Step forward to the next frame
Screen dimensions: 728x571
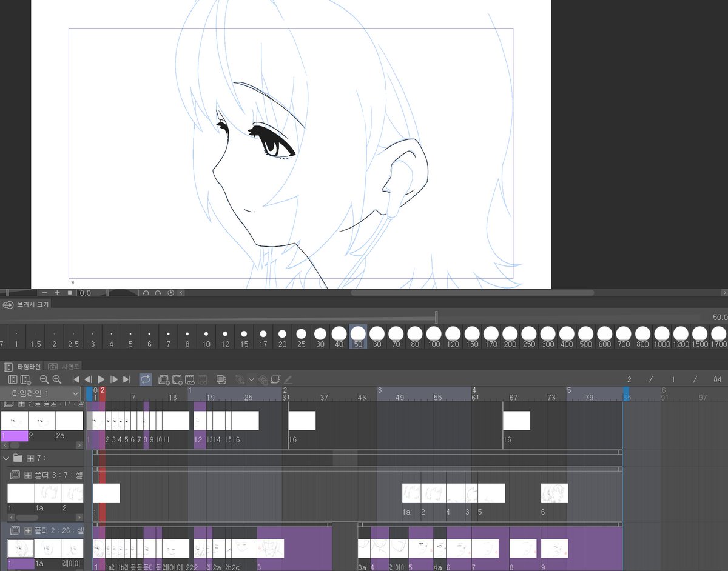click(x=114, y=379)
